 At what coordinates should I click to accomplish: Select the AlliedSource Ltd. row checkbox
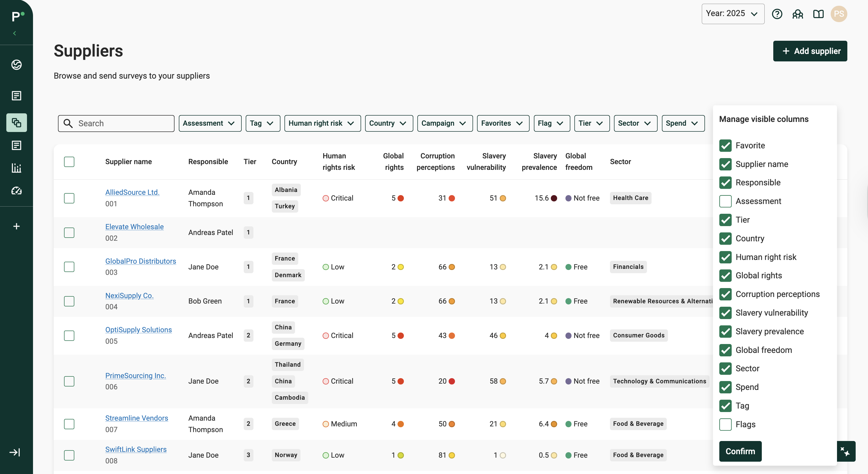pyautogui.click(x=69, y=198)
